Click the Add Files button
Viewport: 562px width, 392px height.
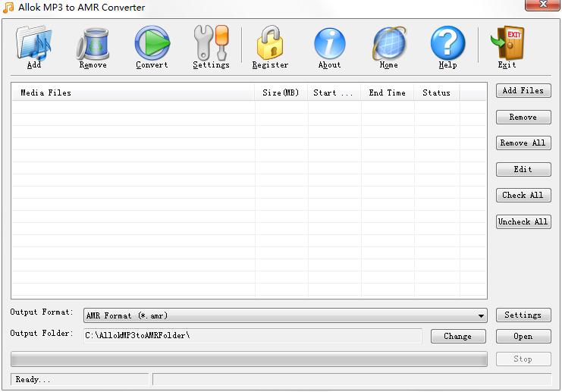coord(523,91)
